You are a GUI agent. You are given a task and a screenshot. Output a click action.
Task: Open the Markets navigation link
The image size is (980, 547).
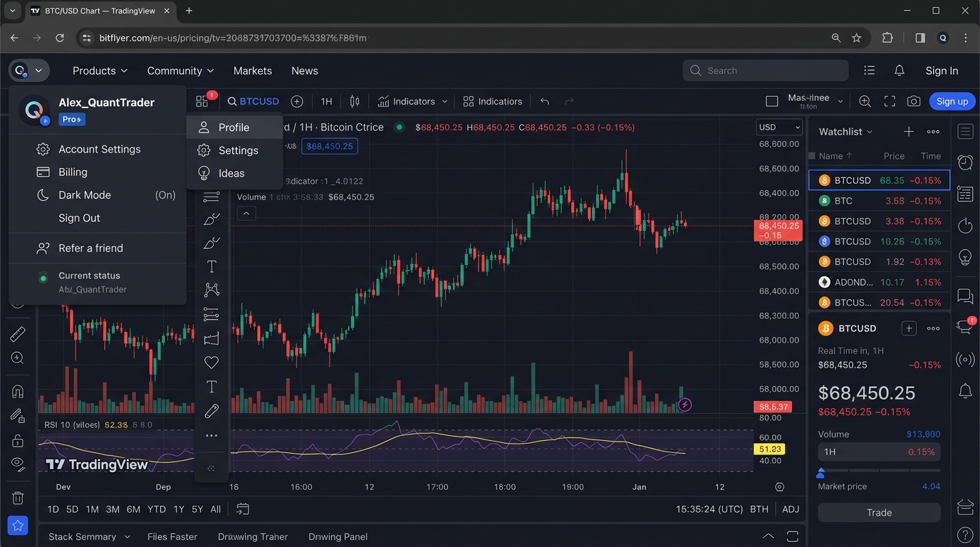coord(253,71)
